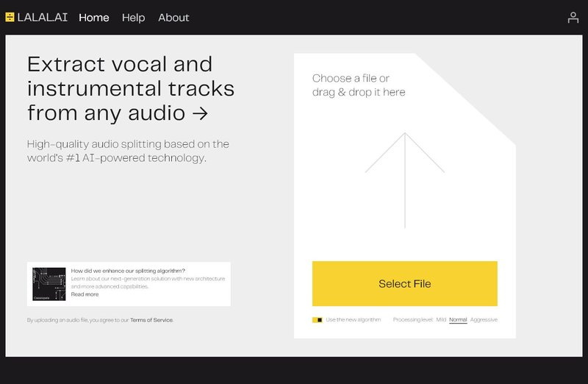The width and height of the screenshot is (588, 384).
Task: Click the 'Extract vocal and instrumental tracks' heading
Action: (131, 88)
